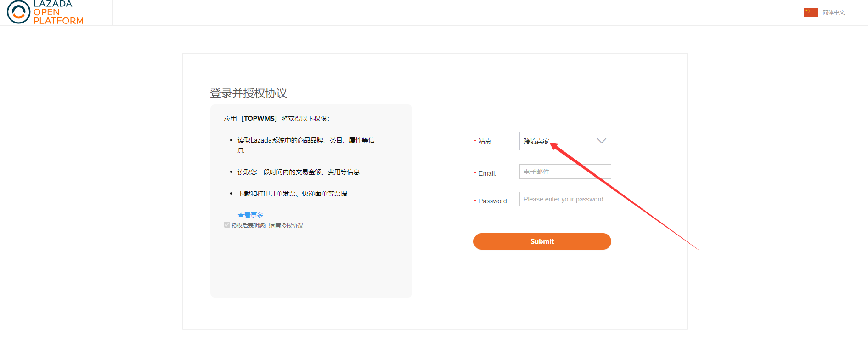The width and height of the screenshot is (868, 338).
Task: Select the permission about 交易金额、费用
Action: point(298,172)
